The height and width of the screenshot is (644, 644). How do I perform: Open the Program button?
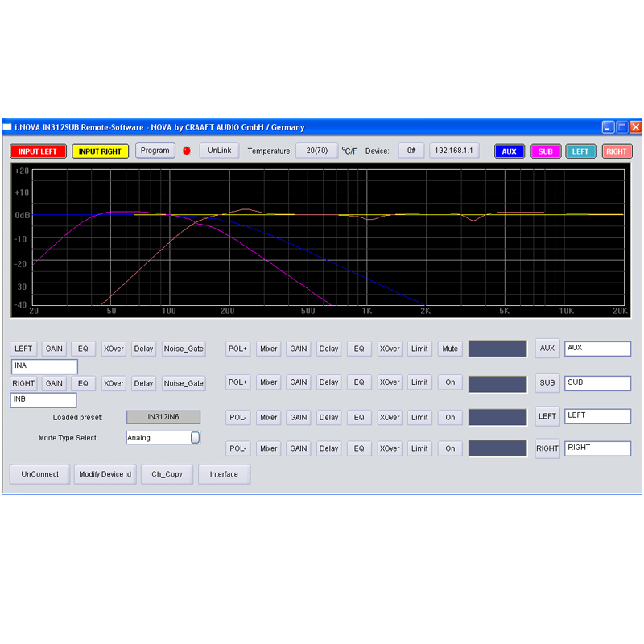(155, 151)
